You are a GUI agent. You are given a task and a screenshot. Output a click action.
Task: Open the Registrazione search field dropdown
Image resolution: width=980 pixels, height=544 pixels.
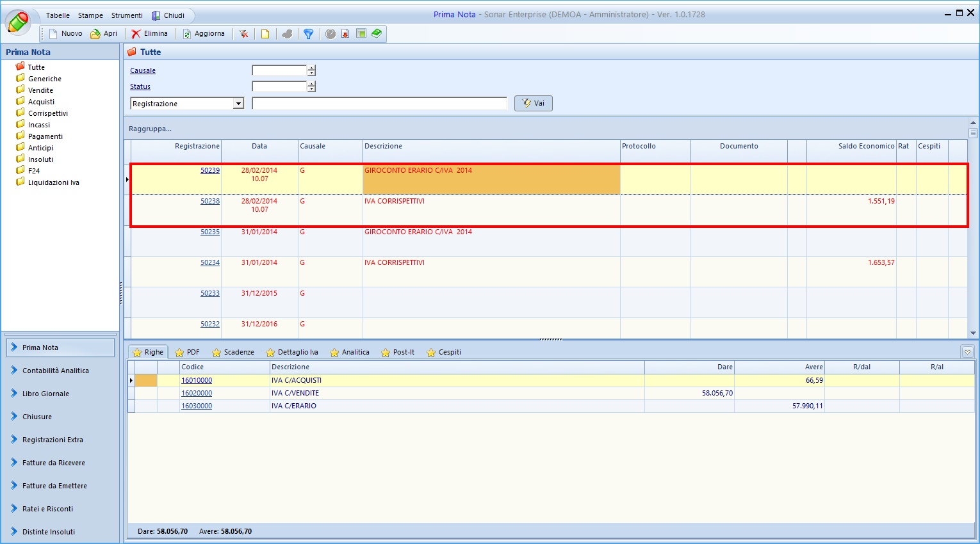coord(238,104)
